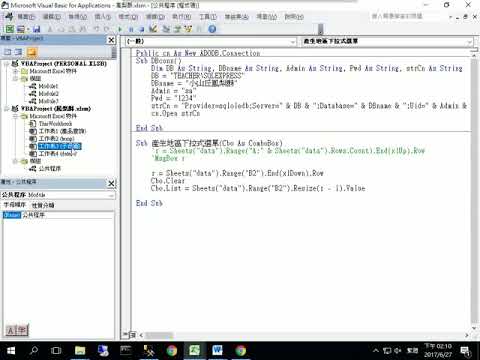
Task: Select Module3 in the project tree
Action: click(48, 101)
